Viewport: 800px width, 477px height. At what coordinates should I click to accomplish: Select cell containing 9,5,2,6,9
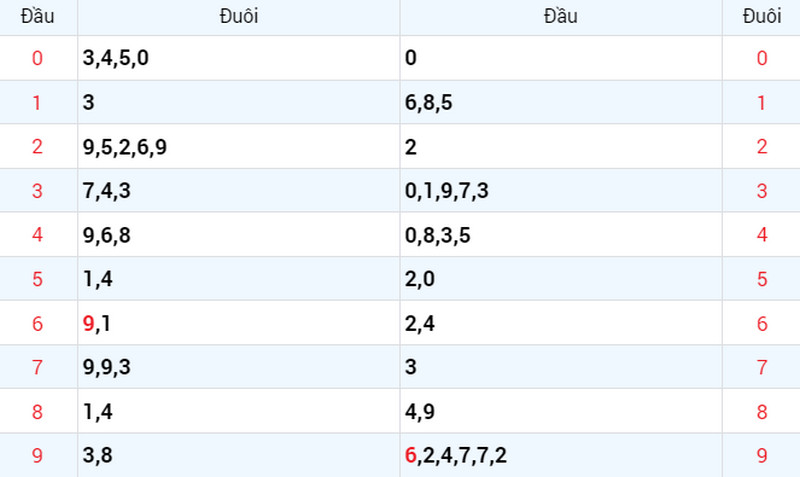[x=239, y=147]
